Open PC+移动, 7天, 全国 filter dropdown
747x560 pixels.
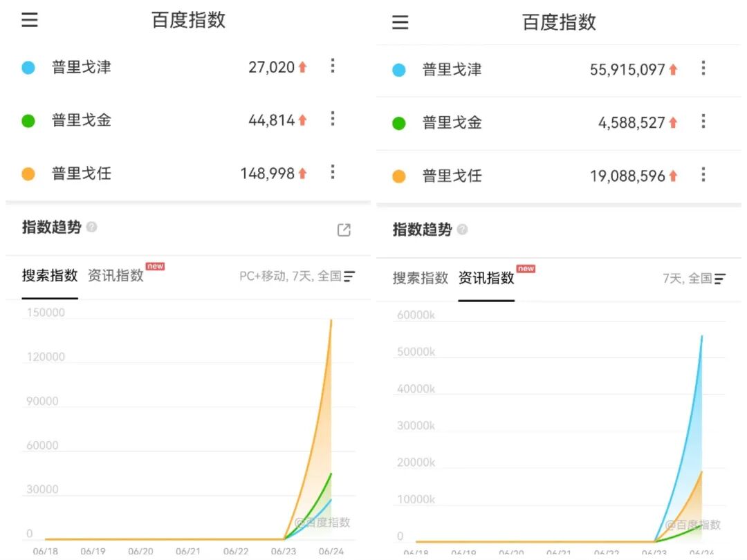point(297,276)
